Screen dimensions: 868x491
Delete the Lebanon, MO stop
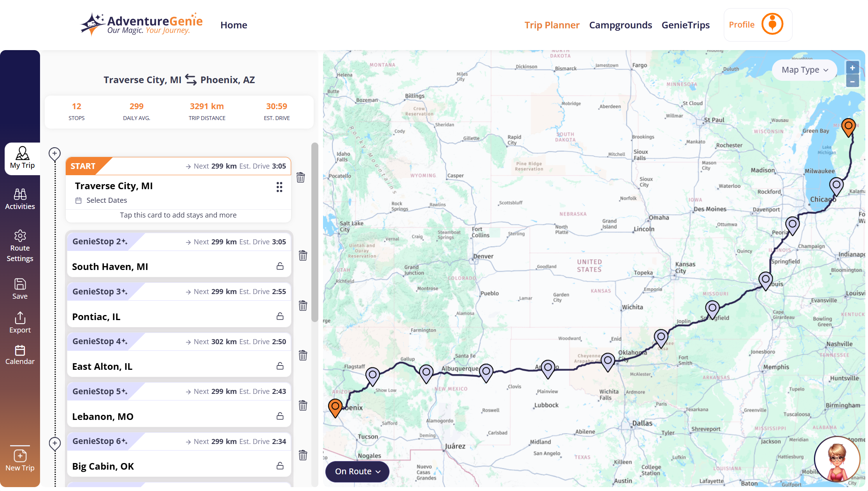pyautogui.click(x=303, y=406)
